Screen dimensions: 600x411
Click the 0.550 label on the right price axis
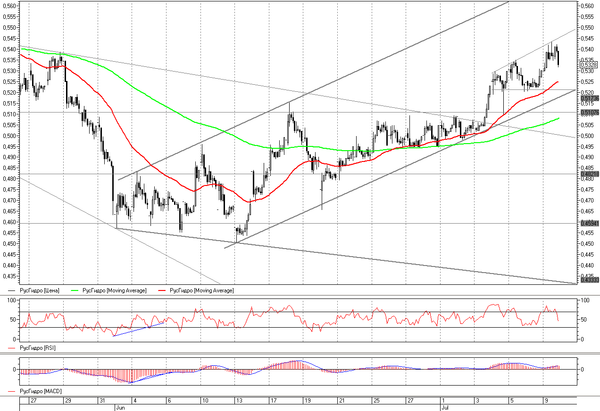[x=588, y=28]
